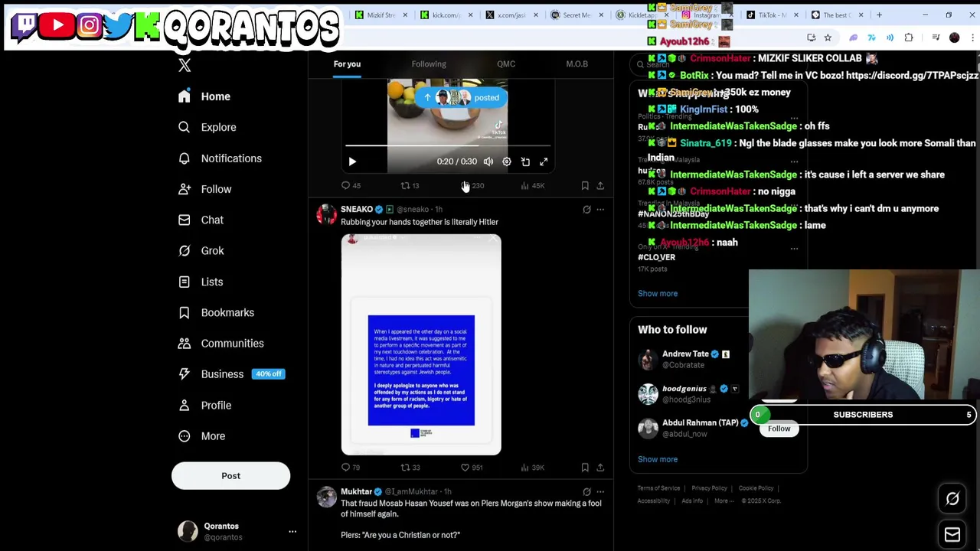Open Bookmarks from the sidebar
The height and width of the screenshot is (551, 980).
click(216, 312)
